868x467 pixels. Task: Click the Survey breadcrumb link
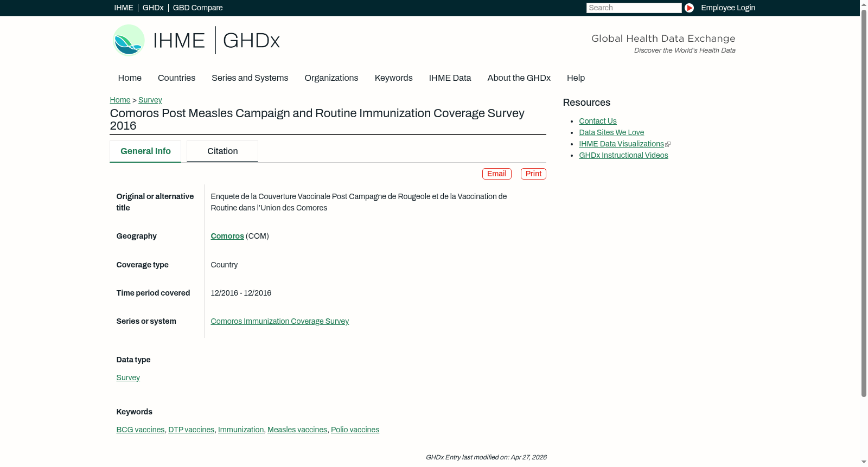150,100
